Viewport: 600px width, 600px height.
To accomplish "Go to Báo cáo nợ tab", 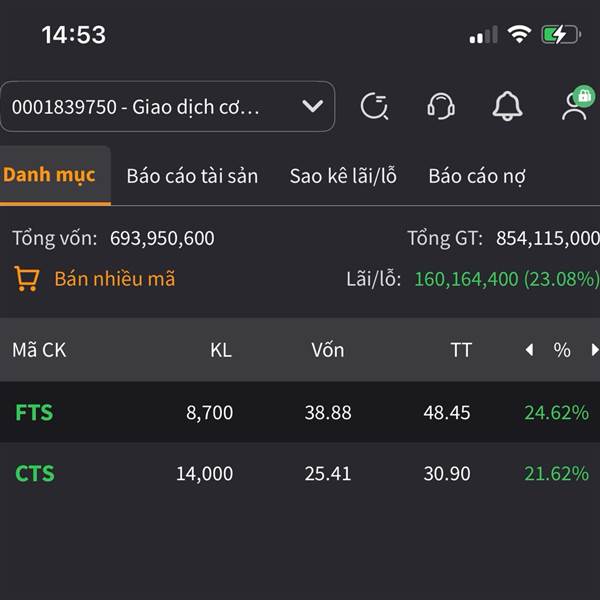I will click(477, 176).
